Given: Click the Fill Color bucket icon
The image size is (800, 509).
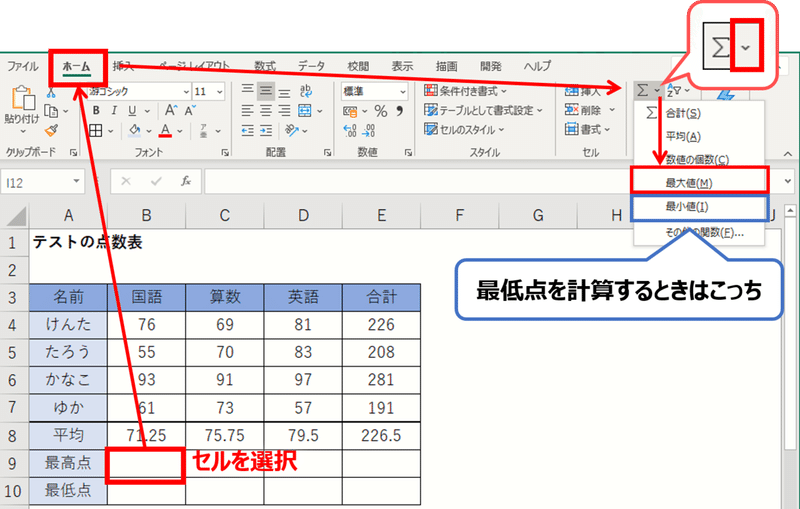Looking at the screenshot, I should point(135,131).
